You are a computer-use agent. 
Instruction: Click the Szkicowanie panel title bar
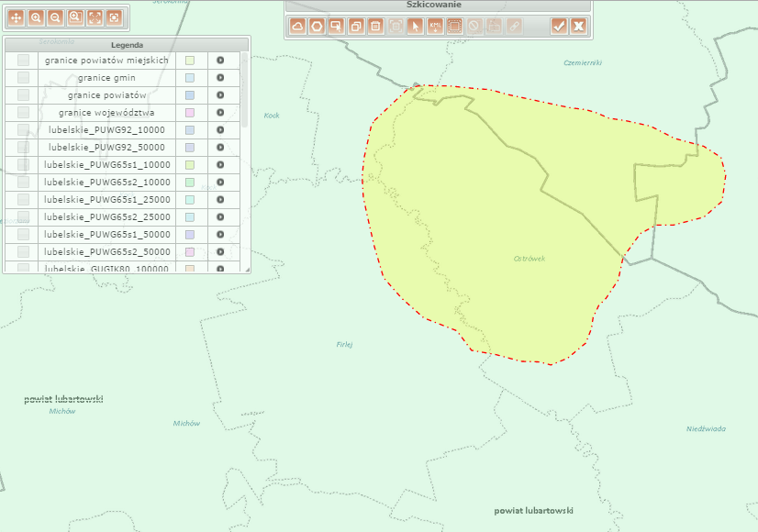(438, 5)
